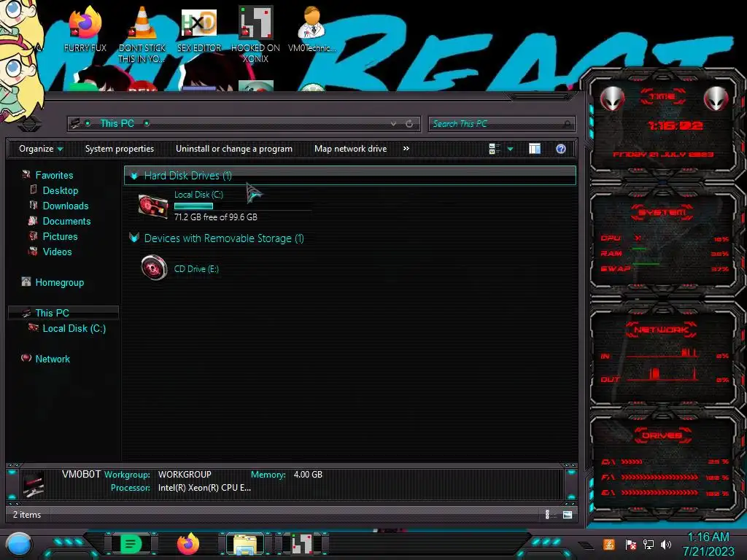
Task: Click the File Explorer taskbar button
Action: 245,544
